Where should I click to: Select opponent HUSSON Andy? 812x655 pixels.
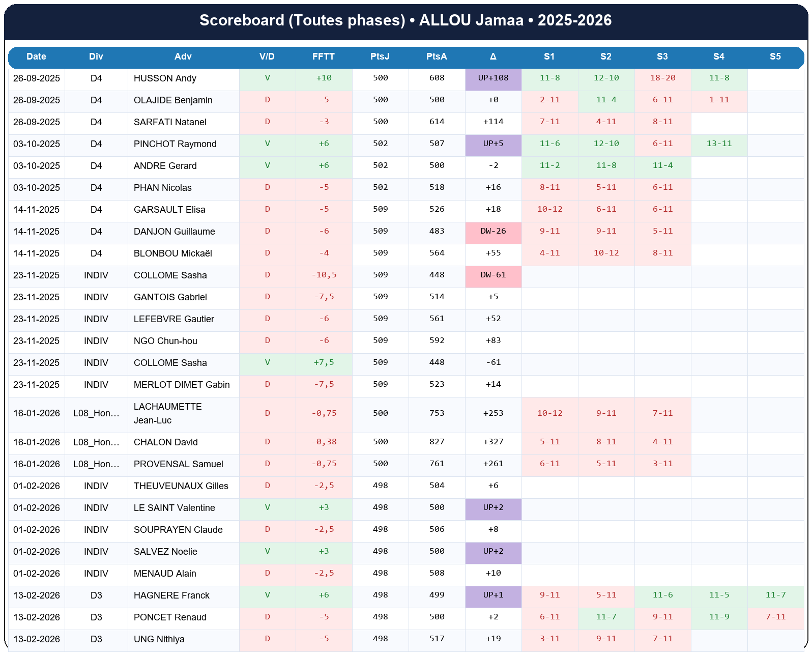pos(165,78)
